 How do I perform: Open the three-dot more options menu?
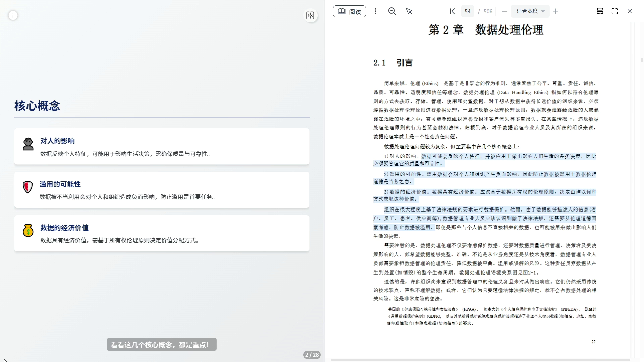pyautogui.click(x=376, y=11)
